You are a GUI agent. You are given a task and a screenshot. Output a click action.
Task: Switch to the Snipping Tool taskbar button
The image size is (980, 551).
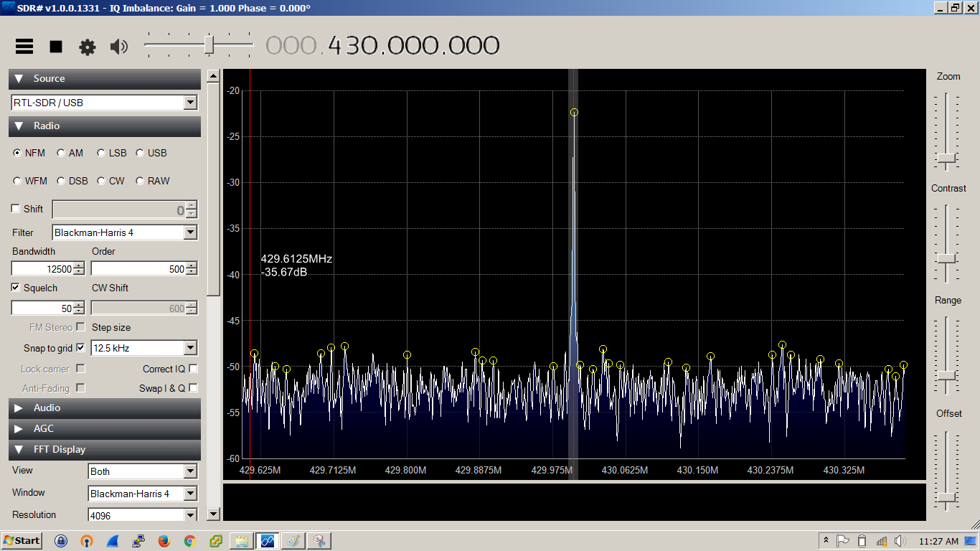click(319, 541)
